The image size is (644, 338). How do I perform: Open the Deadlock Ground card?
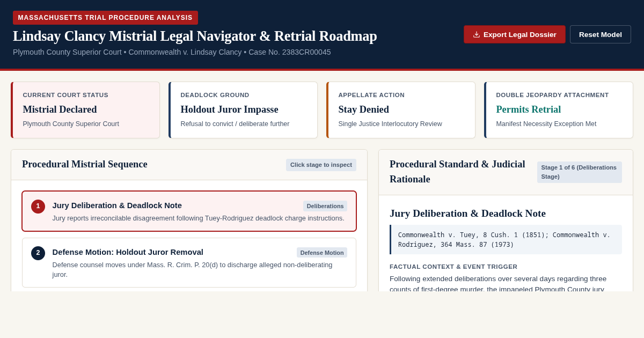tap(243, 110)
